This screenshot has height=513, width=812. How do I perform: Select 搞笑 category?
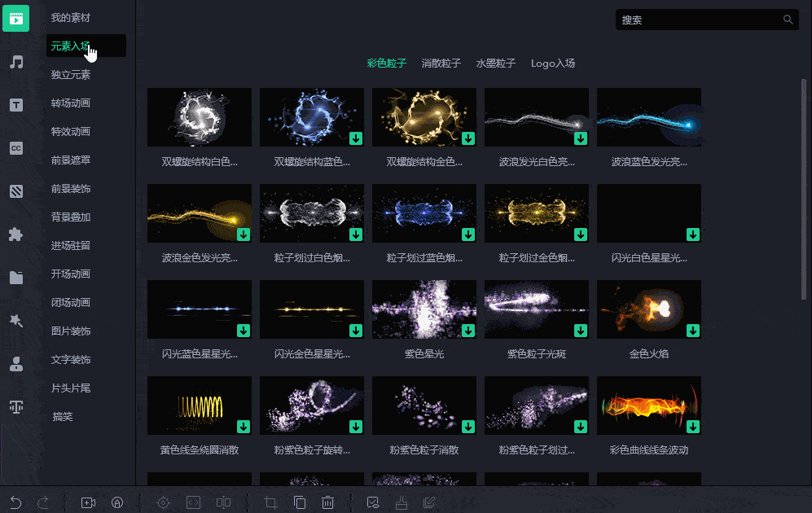63,416
